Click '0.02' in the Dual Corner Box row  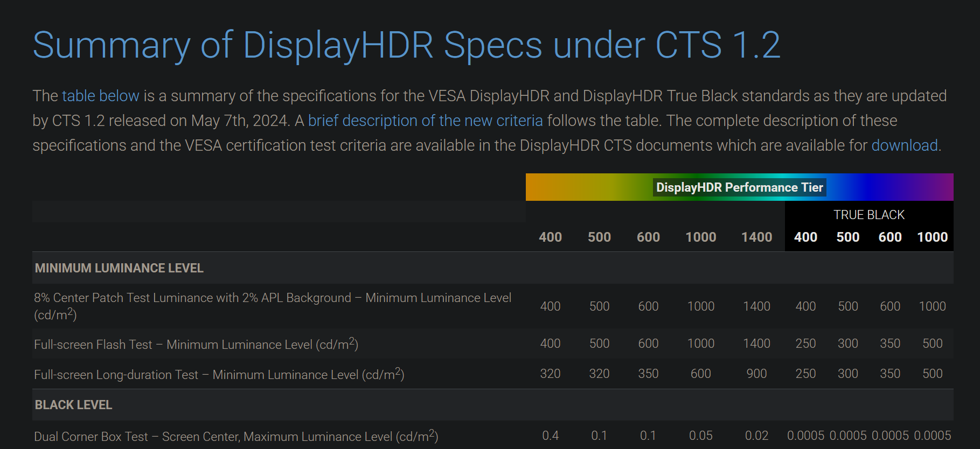point(756,436)
